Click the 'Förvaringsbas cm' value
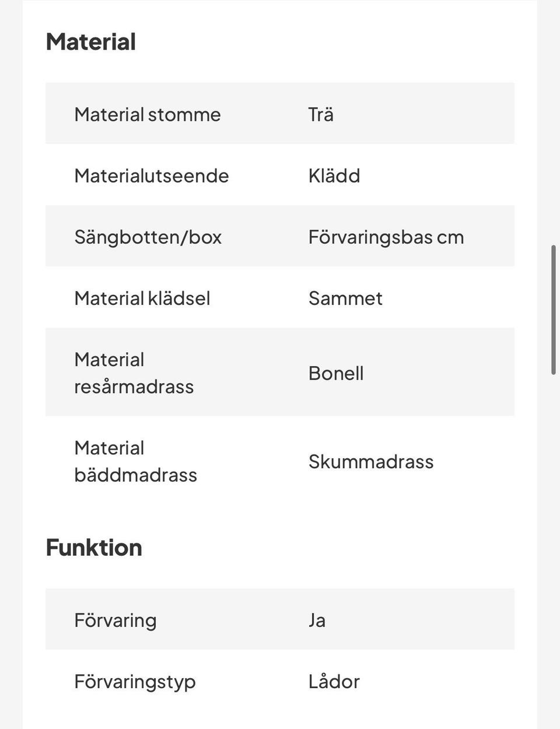 point(386,237)
